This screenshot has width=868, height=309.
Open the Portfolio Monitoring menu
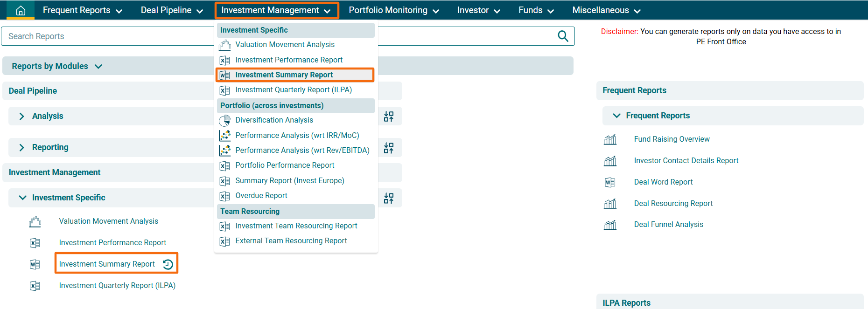pyautogui.click(x=393, y=10)
